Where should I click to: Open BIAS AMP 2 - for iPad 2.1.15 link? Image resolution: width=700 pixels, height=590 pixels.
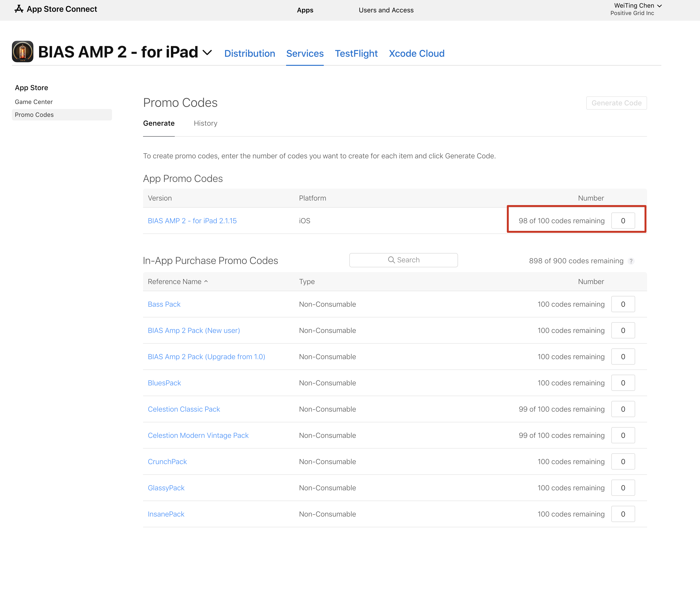[x=192, y=221]
